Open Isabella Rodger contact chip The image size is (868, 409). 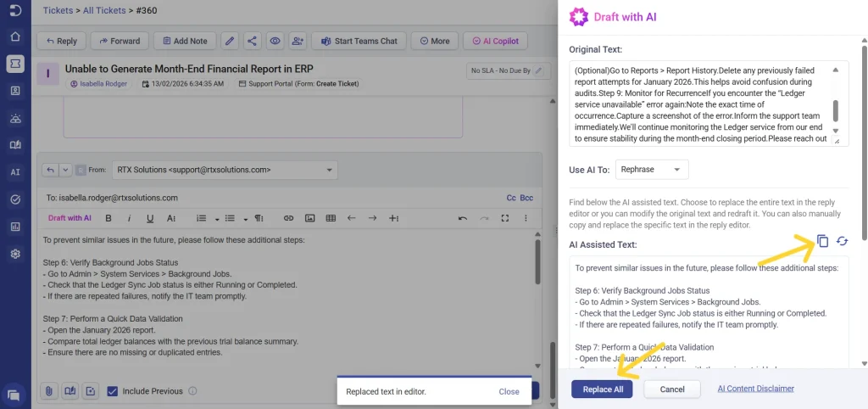98,84
